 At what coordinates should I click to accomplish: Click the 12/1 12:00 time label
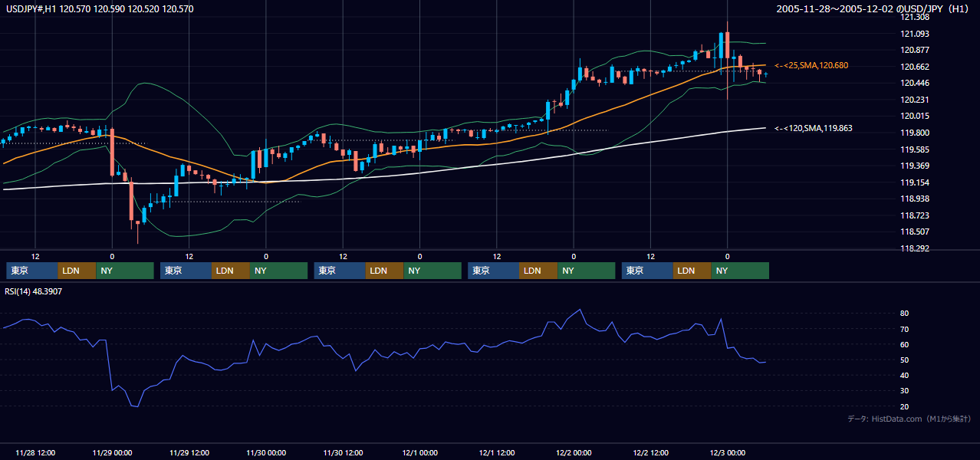[x=497, y=452]
